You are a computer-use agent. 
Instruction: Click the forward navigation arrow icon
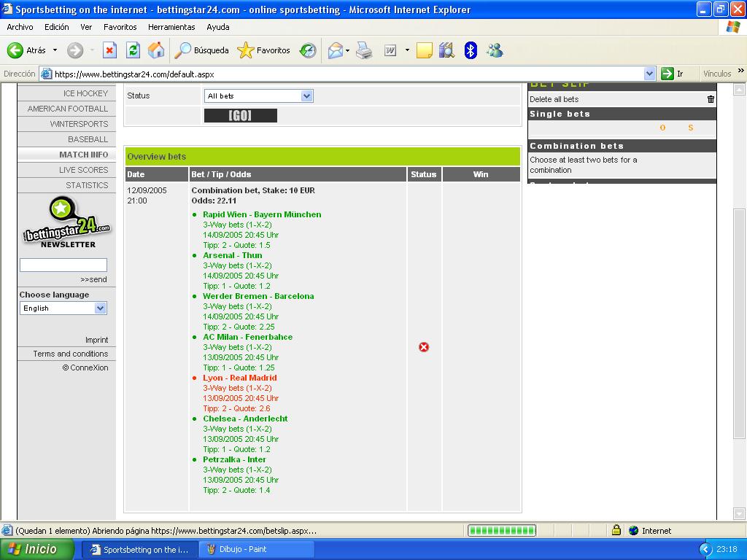tap(75, 50)
